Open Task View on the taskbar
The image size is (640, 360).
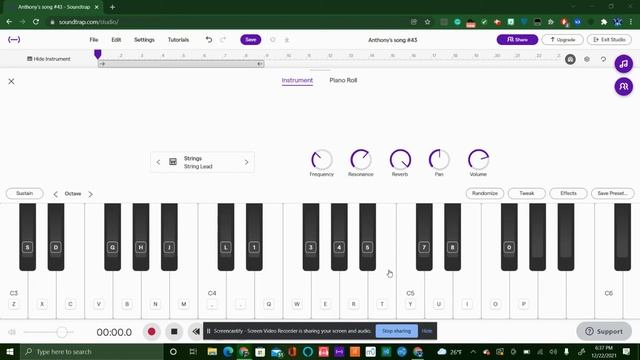coord(193,351)
